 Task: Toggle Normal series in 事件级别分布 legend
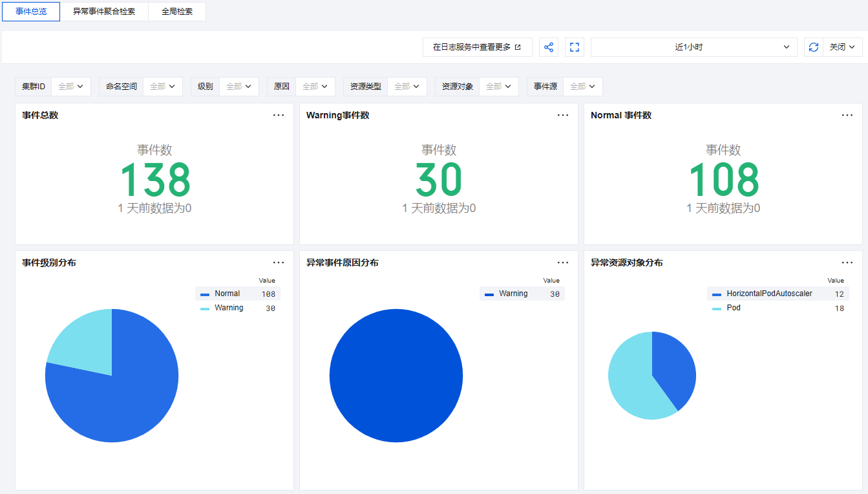[x=227, y=294]
